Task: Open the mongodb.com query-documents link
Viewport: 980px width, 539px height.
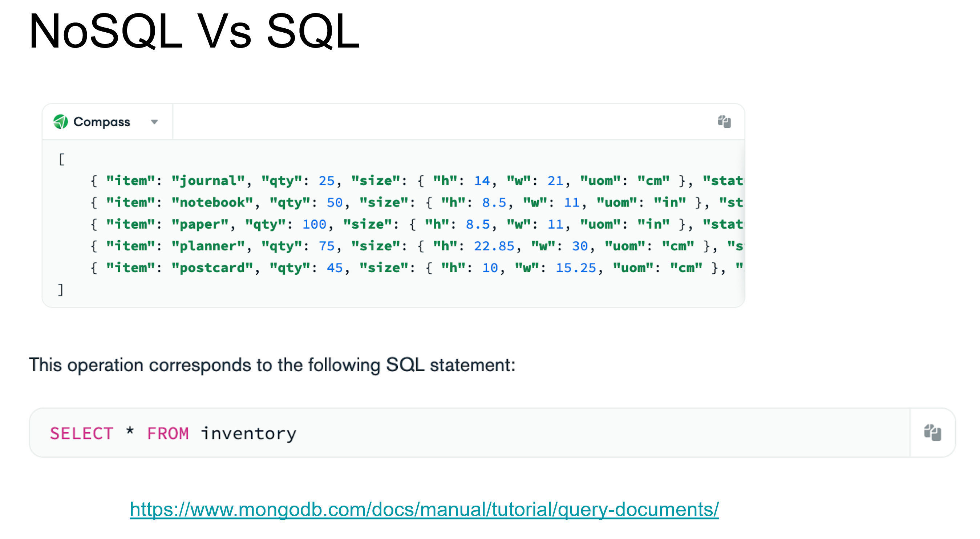Action: [x=424, y=509]
